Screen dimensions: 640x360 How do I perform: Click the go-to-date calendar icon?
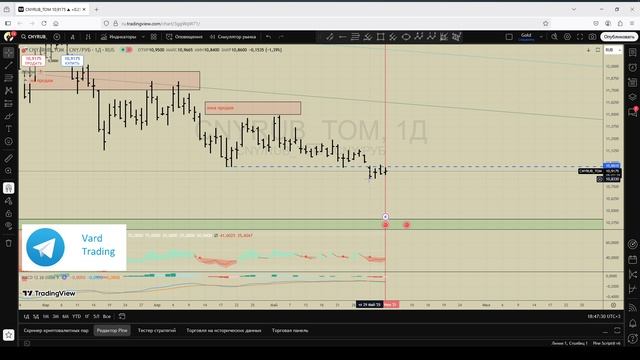pos(122,316)
